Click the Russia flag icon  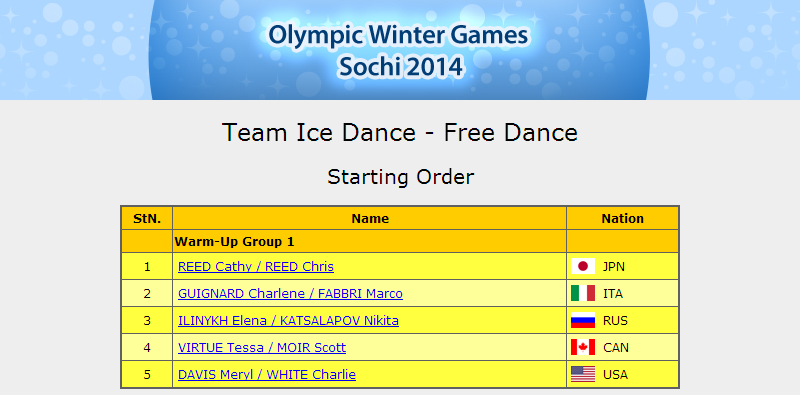pos(583,320)
